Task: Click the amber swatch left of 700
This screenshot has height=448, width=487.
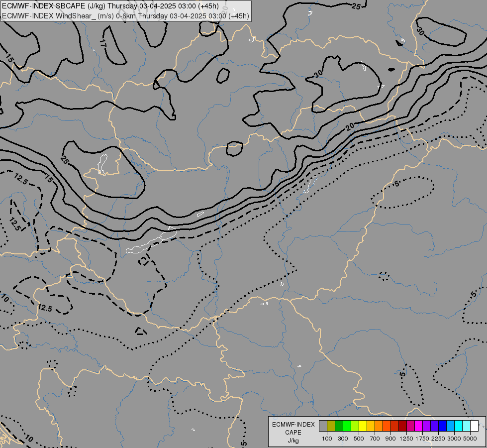Action: coord(371,426)
